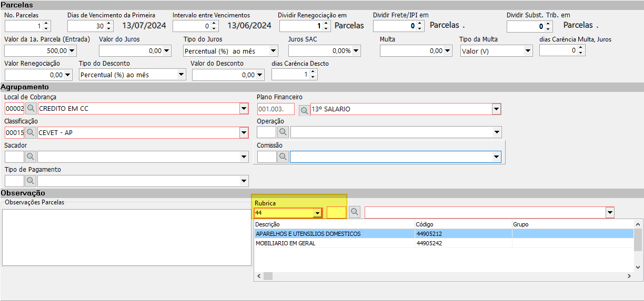Focus the Observações Parcelas text area
Screen dimensions: 644x301
point(127,237)
